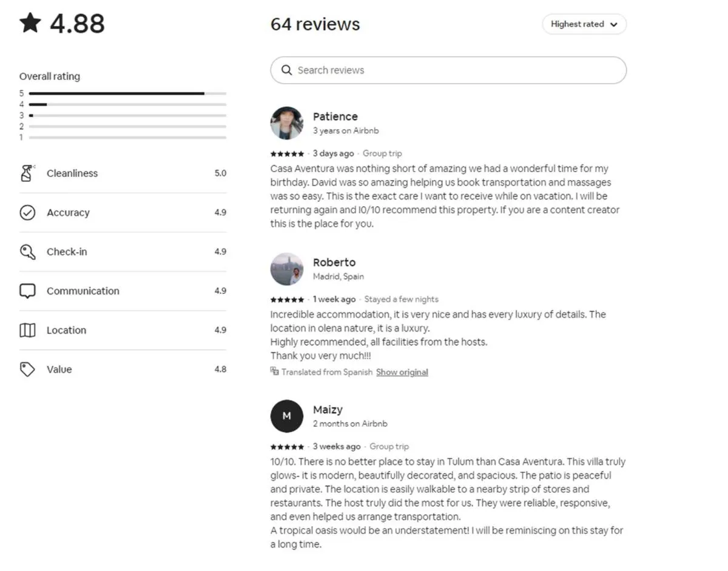Click the 4-star rating bar
The height and width of the screenshot is (571, 728).
pyautogui.click(x=127, y=104)
